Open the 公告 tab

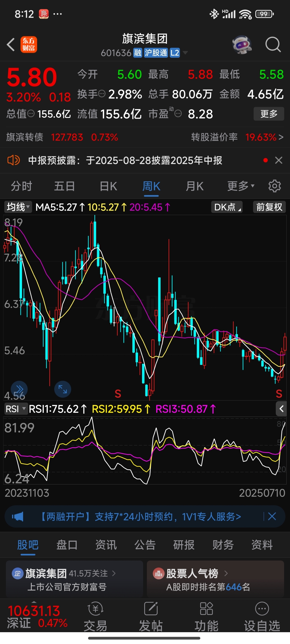pyautogui.click(x=145, y=545)
